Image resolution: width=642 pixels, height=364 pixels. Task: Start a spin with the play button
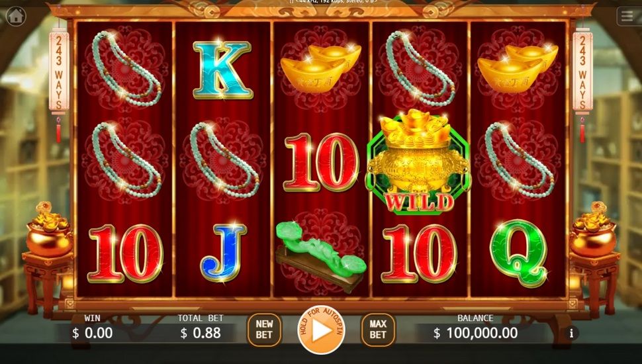tap(322, 330)
